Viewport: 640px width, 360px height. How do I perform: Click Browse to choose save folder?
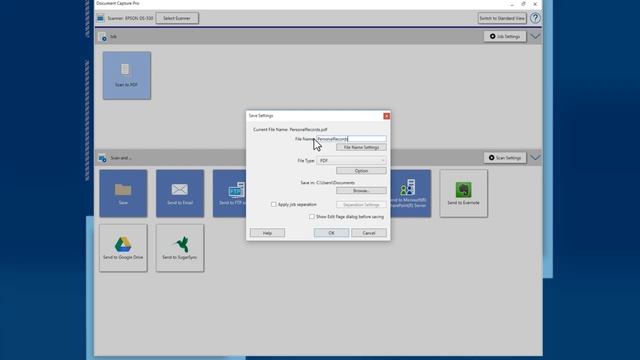click(x=361, y=191)
